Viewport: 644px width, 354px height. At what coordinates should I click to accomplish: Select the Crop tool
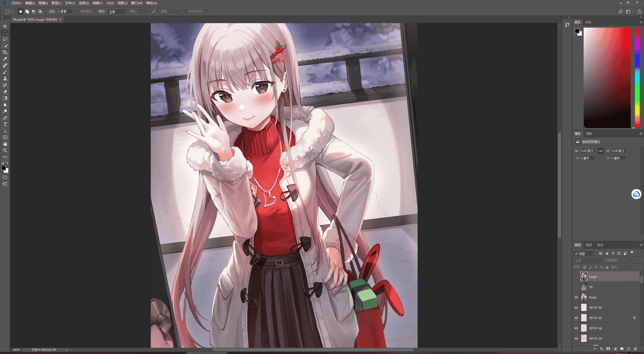5,52
